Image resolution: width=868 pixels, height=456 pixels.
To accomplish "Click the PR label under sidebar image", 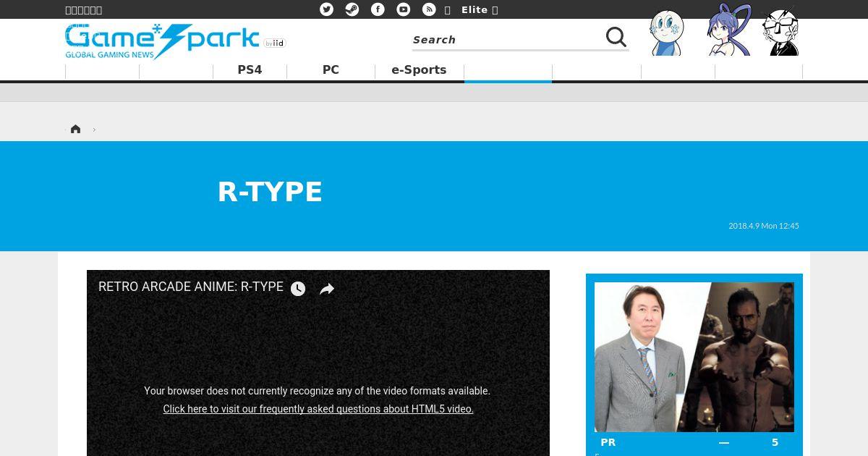I will point(608,442).
